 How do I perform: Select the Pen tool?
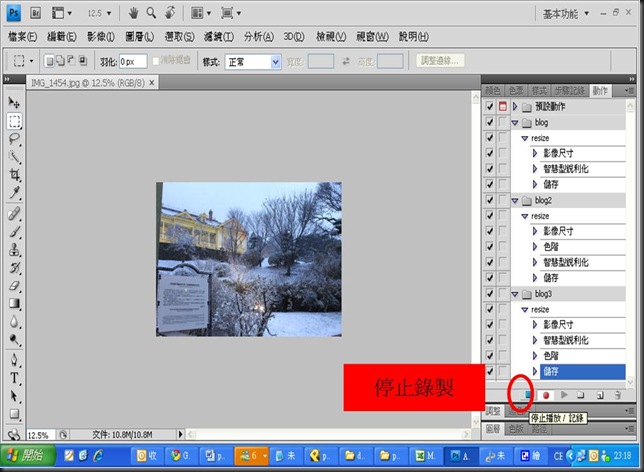tap(14, 360)
